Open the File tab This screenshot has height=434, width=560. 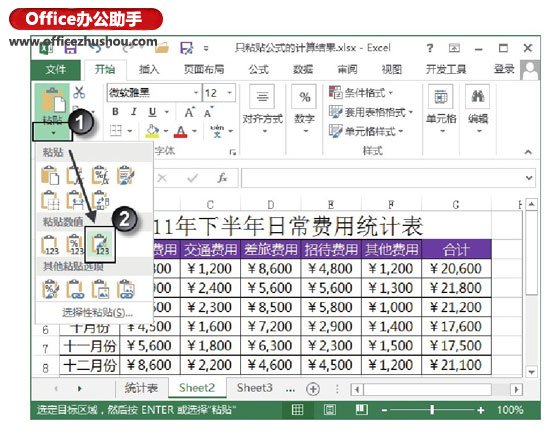(56, 69)
